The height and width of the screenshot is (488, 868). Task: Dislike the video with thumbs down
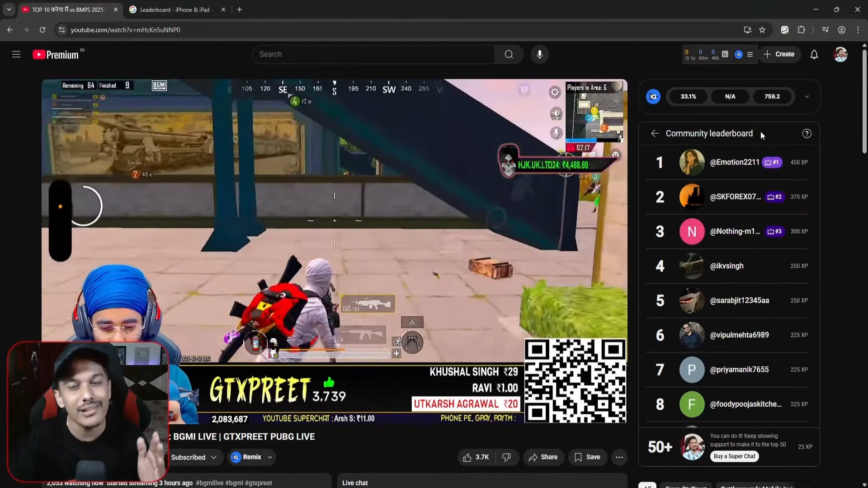coord(507,457)
